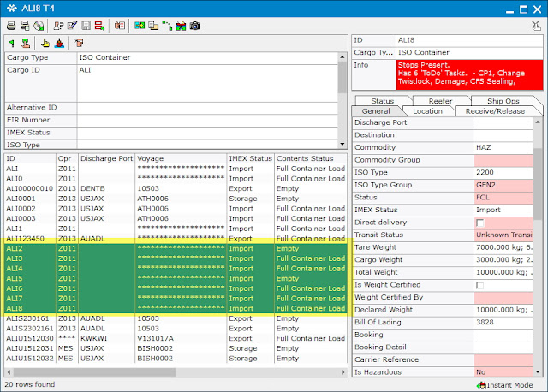Click the Bill Of Lading value 3828
Screen dimensions: 548x392
click(x=503, y=322)
